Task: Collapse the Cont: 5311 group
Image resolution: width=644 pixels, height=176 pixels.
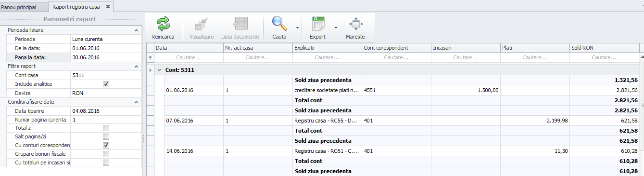Action: [159, 70]
